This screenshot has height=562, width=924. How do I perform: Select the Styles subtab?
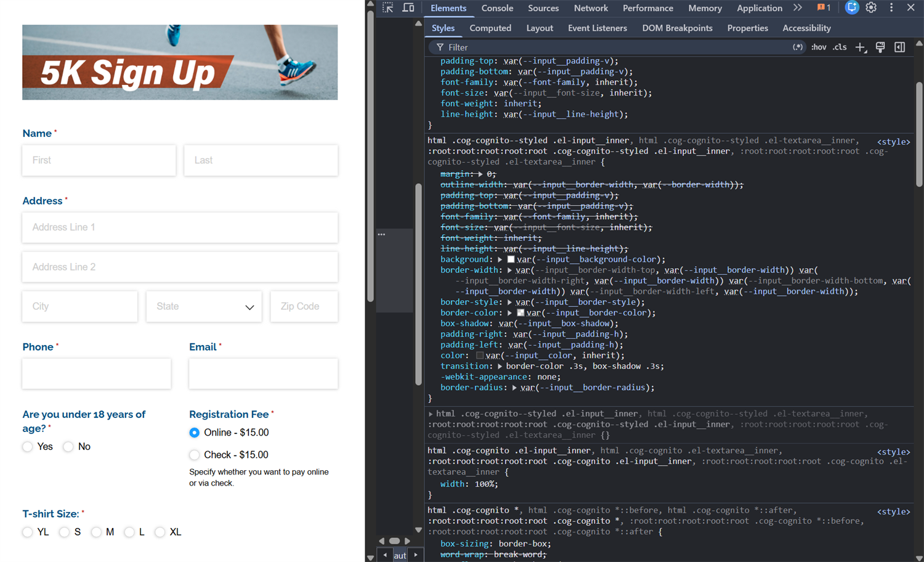[x=443, y=28]
